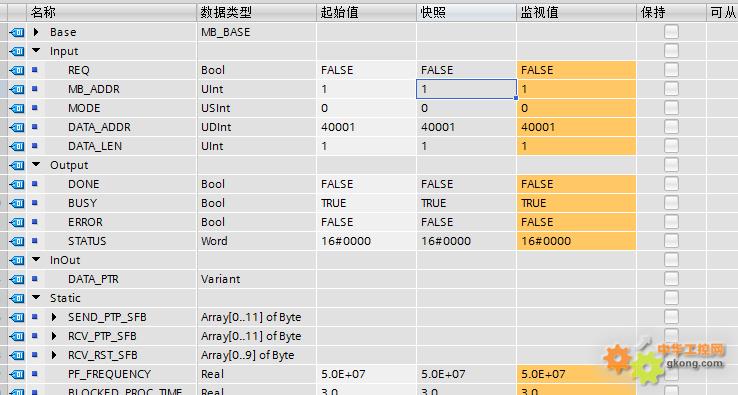The image size is (738, 395).
Task: Expand the RCV_PTP_SFB array
Action: point(54,336)
